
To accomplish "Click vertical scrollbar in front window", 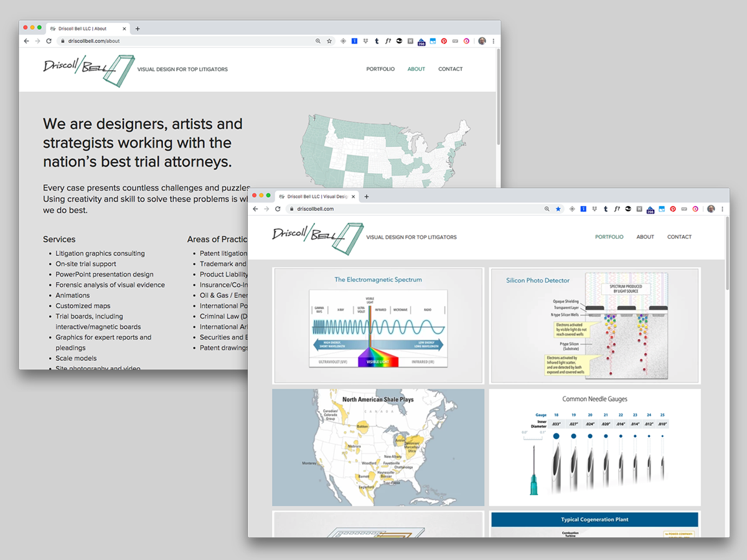I will [x=726, y=253].
